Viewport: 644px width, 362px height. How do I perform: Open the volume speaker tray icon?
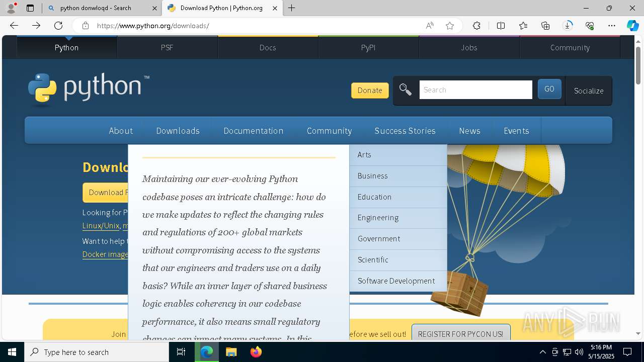coord(579,352)
